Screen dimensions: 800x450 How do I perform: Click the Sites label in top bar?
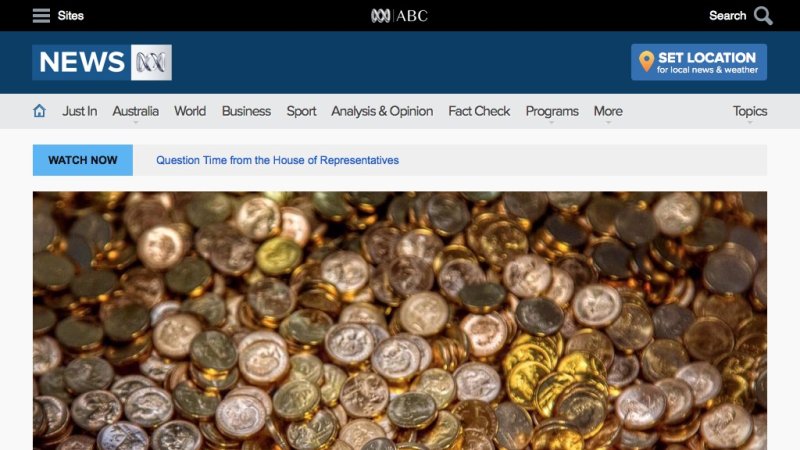click(70, 16)
